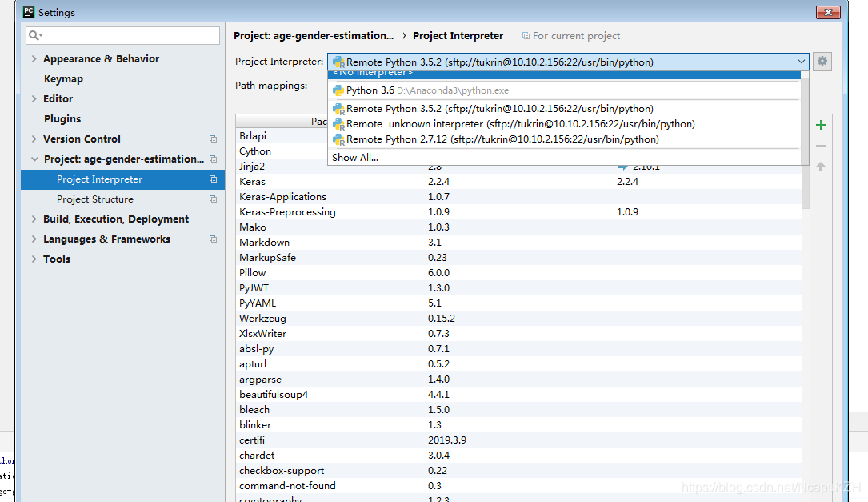Select Remote Python 2.7.12 interpreter
This screenshot has height=502, width=868.
(564, 139)
